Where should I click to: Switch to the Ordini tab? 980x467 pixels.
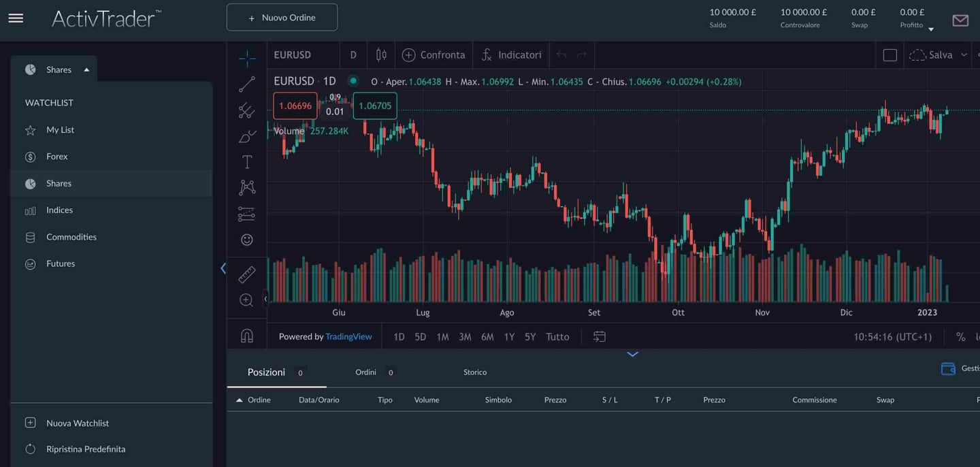coord(365,372)
